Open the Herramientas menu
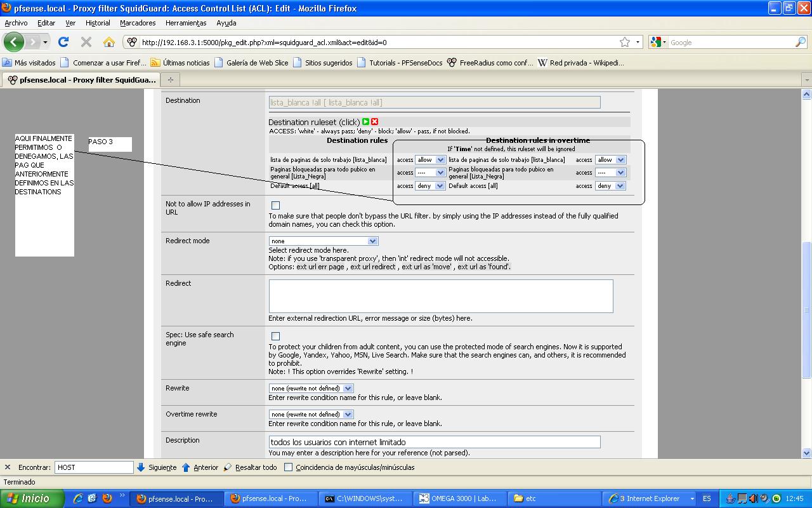Image resolution: width=812 pixels, height=508 pixels. (x=186, y=23)
